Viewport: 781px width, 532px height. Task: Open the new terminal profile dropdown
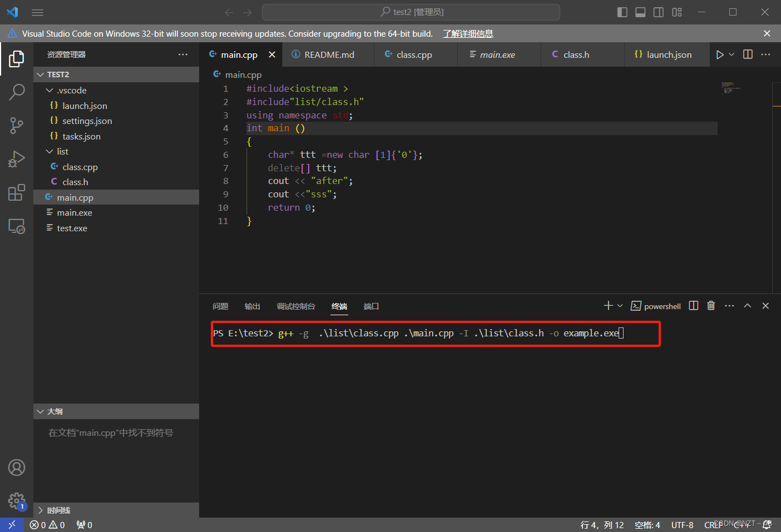(x=620, y=306)
